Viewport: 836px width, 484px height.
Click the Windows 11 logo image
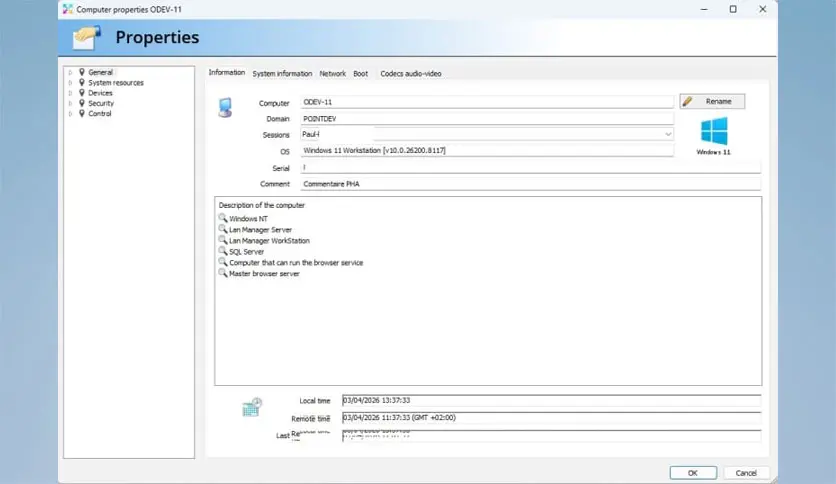point(714,131)
